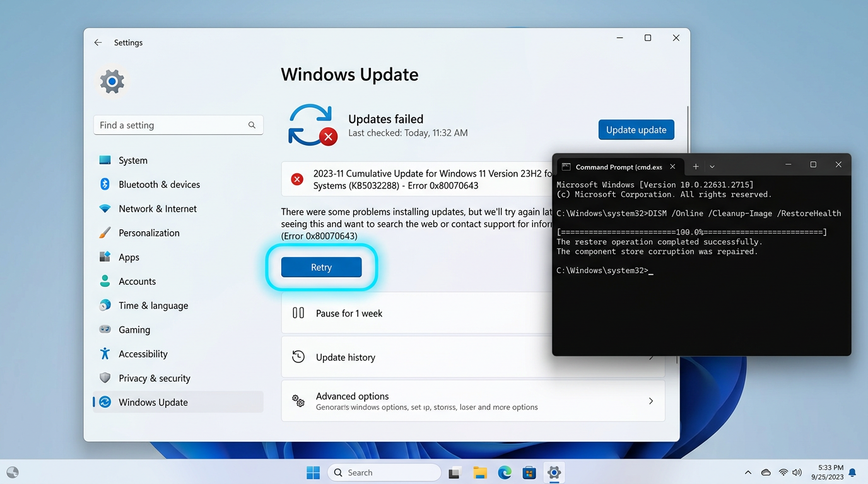868x484 pixels.
Task: Click the pause icon beside Pause for 1 week
Action: coord(298,313)
